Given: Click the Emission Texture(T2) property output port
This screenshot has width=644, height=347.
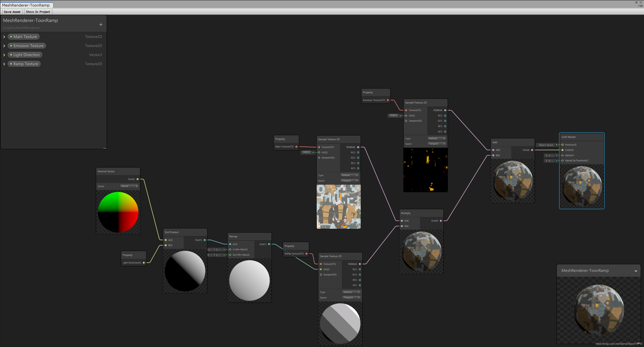Looking at the screenshot, I should (x=388, y=100).
